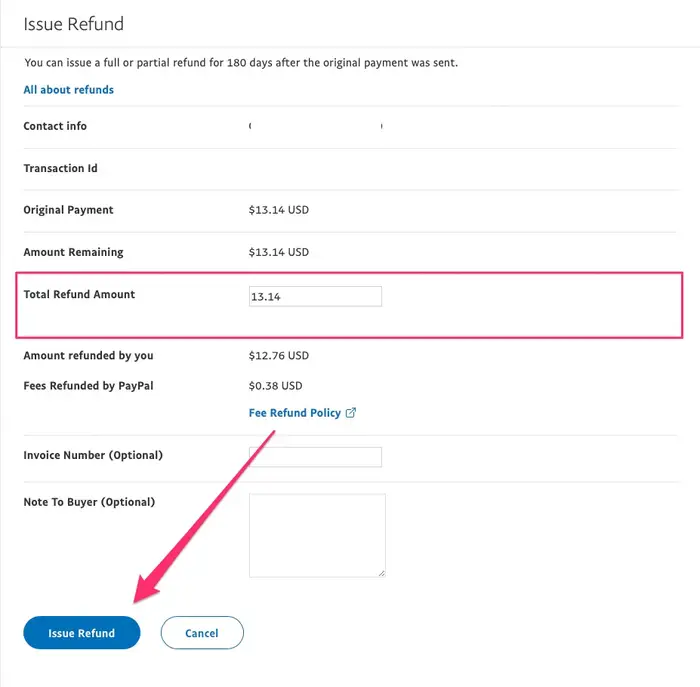Click the Fees Refunded by PayPal value $0.38
700x687 pixels.
point(275,386)
